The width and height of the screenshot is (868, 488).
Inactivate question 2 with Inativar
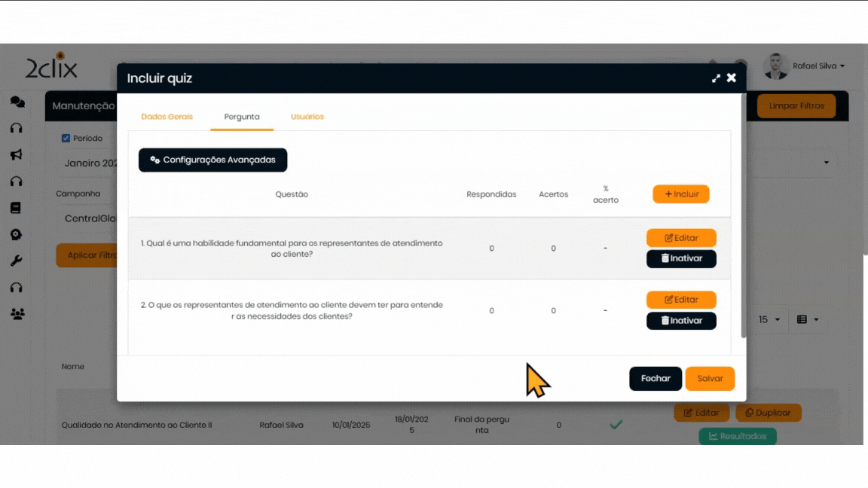(x=681, y=321)
